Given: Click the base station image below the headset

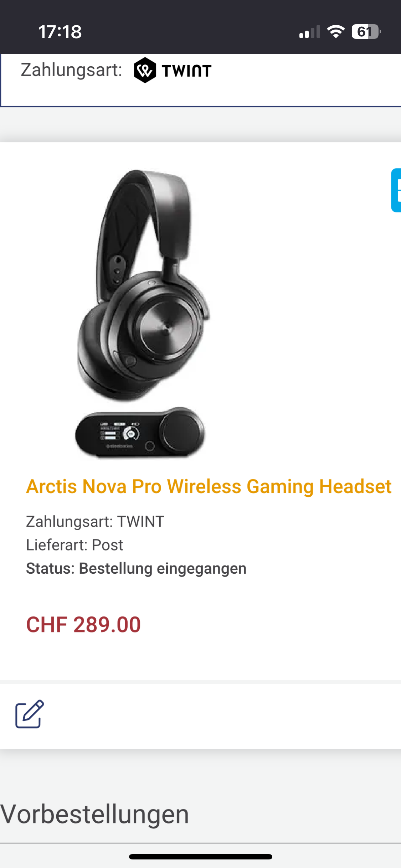Looking at the screenshot, I should (x=140, y=432).
